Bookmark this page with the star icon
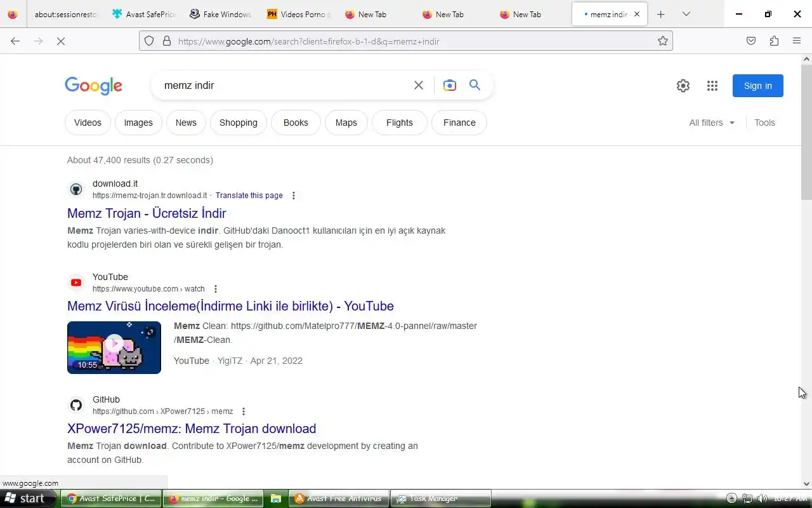Image resolution: width=812 pixels, height=508 pixels. click(x=663, y=41)
